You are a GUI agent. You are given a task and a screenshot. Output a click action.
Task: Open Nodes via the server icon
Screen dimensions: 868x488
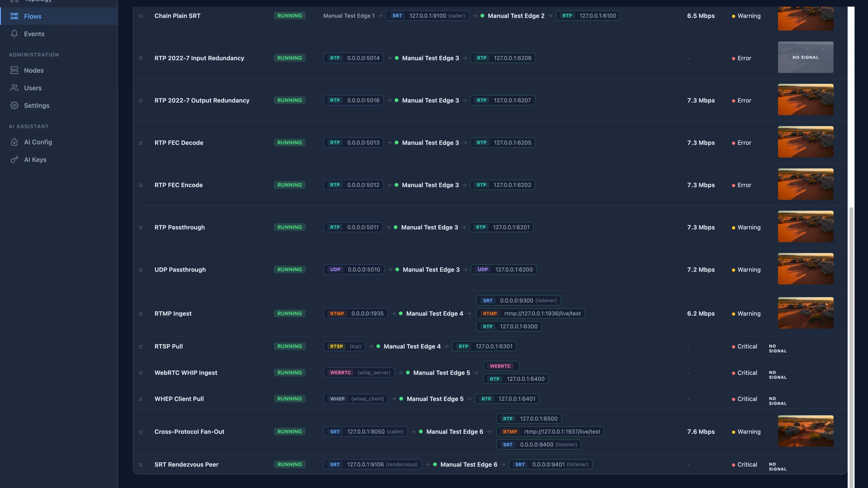tap(14, 70)
